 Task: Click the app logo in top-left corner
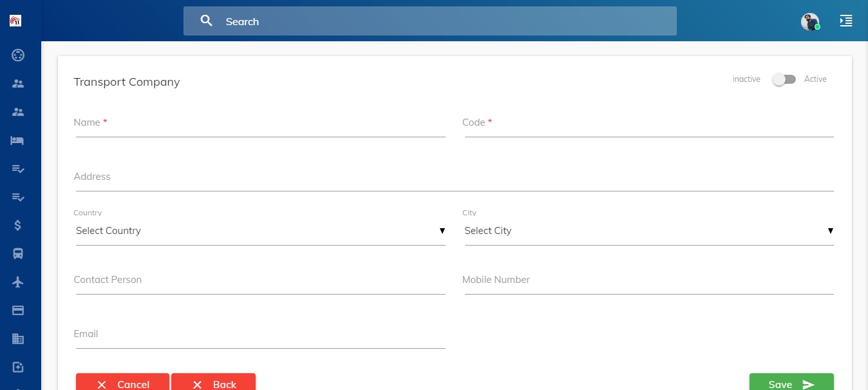16,21
